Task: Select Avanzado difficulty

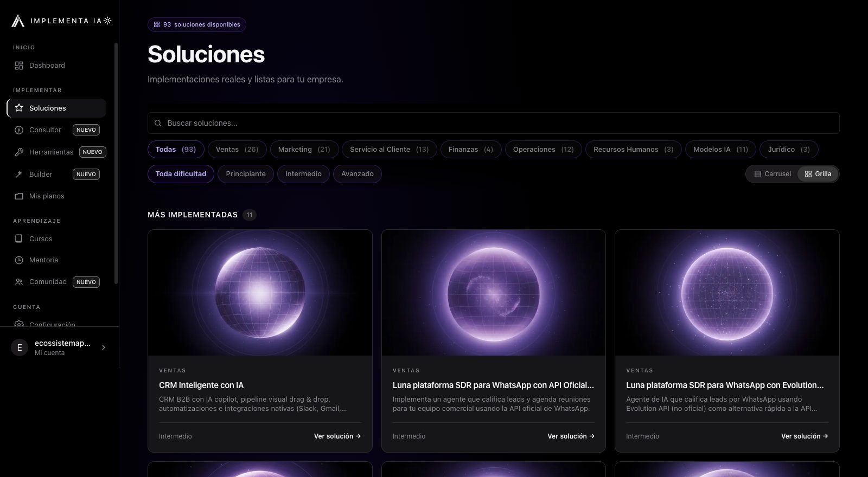Action: [358, 174]
